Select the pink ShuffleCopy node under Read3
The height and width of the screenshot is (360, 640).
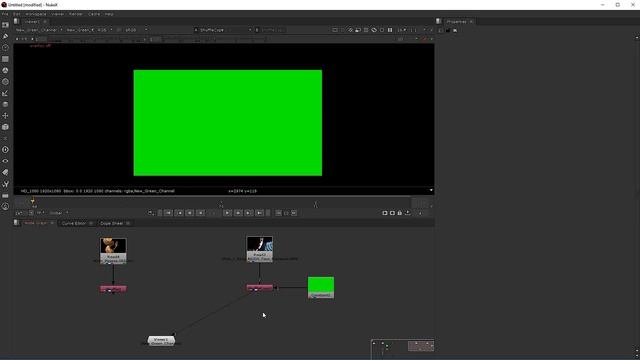[260, 287]
